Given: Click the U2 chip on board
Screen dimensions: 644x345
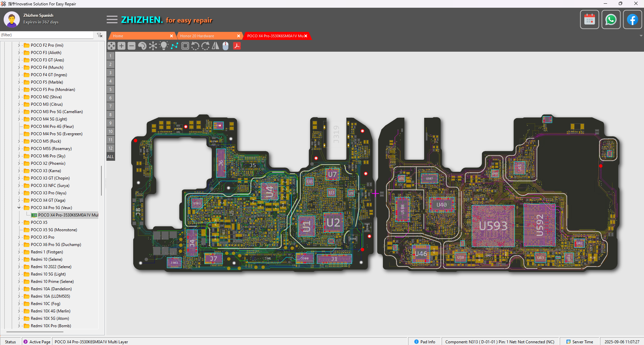Looking at the screenshot, I should [333, 222].
